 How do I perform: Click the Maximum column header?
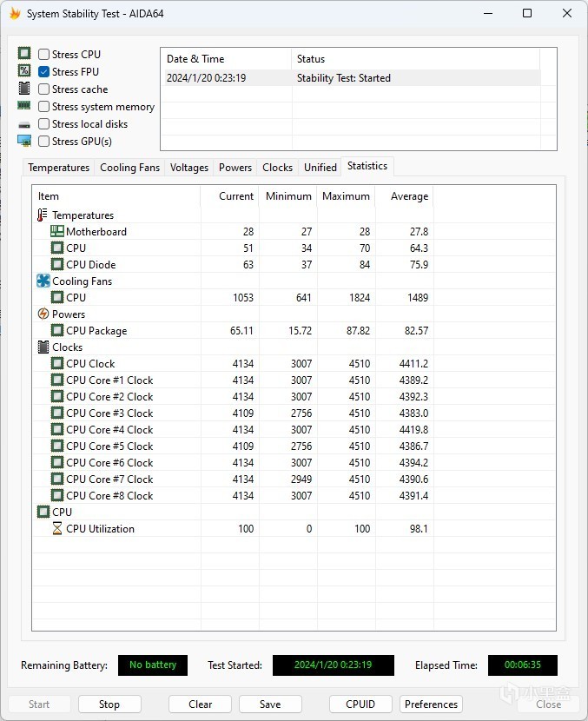[x=347, y=196]
